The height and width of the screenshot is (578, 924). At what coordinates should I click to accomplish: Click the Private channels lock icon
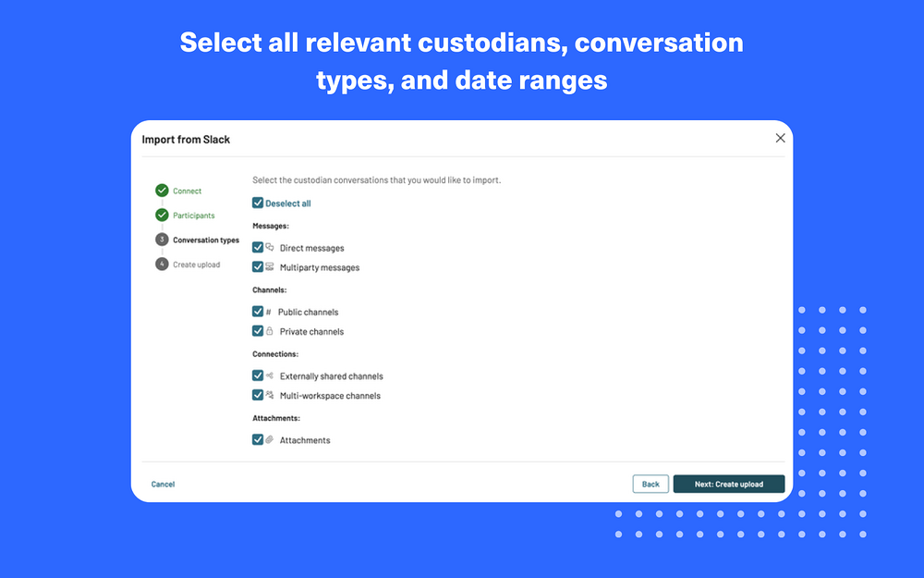click(x=269, y=331)
